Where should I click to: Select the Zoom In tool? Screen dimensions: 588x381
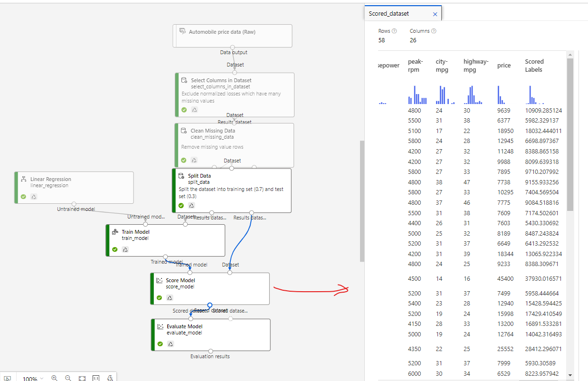click(x=55, y=378)
